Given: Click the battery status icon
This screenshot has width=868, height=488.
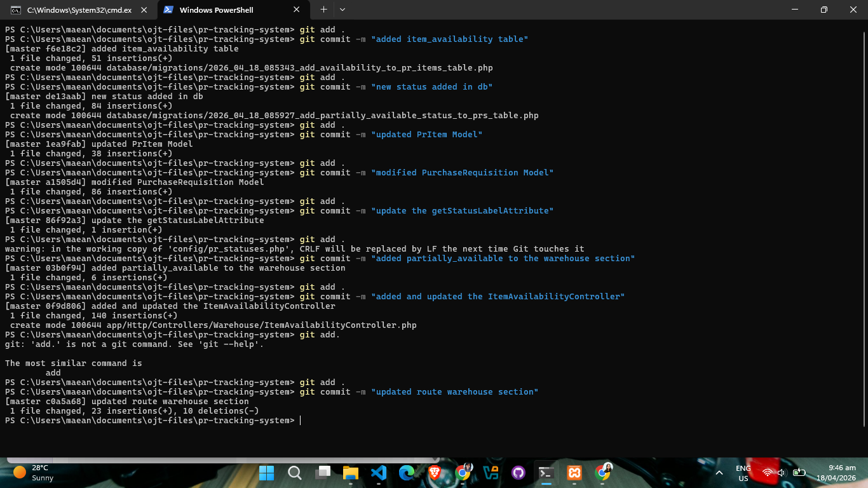Looking at the screenshot, I should coord(799,473).
